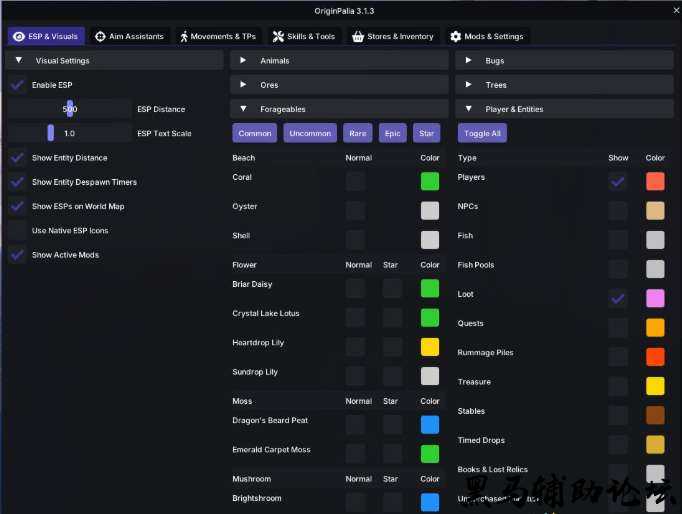Image resolution: width=682 pixels, height=514 pixels.
Task: Open the Skills & Tools tab
Action: tap(304, 37)
